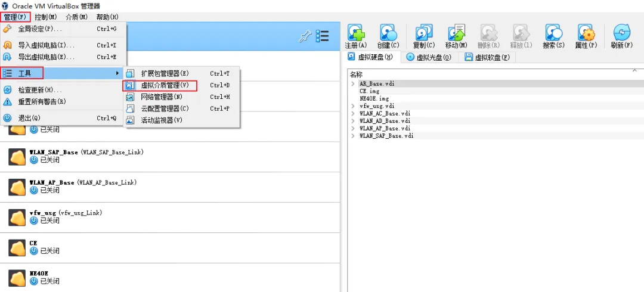Select 检查更新(H) check for updates
The height and width of the screenshot is (292, 644).
[63, 90]
